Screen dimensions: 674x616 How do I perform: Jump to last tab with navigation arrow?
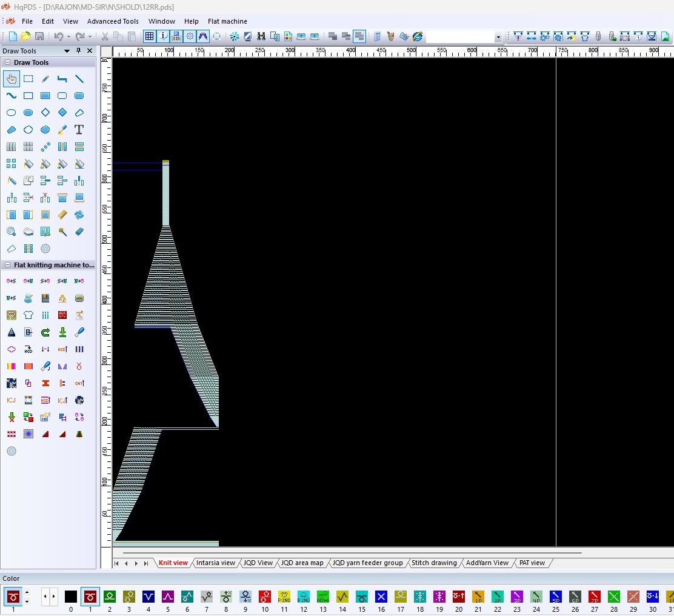[x=145, y=563]
